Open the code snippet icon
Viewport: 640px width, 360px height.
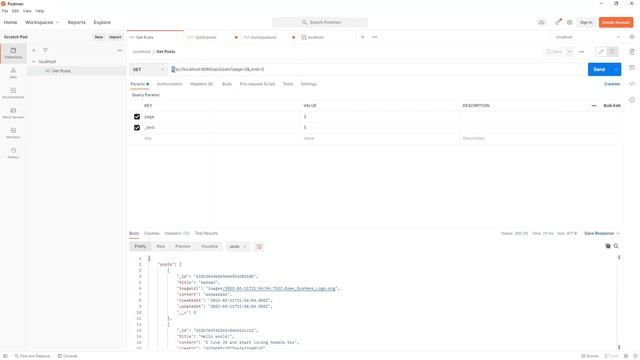(x=632, y=84)
